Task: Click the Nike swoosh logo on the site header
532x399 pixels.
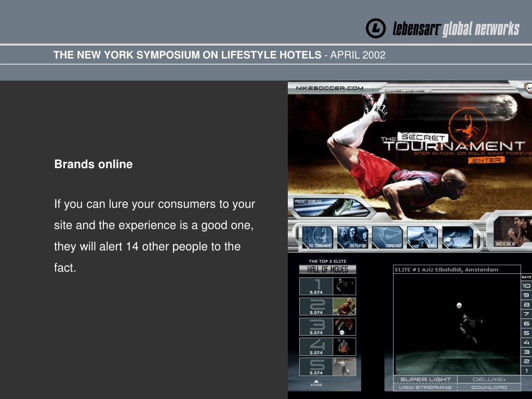Action: [x=528, y=88]
